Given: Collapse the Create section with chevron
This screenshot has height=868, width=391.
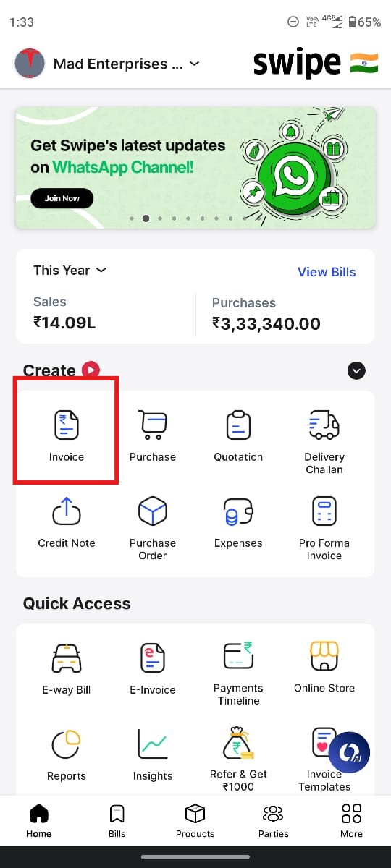Looking at the screenshot, I should 356,371.
